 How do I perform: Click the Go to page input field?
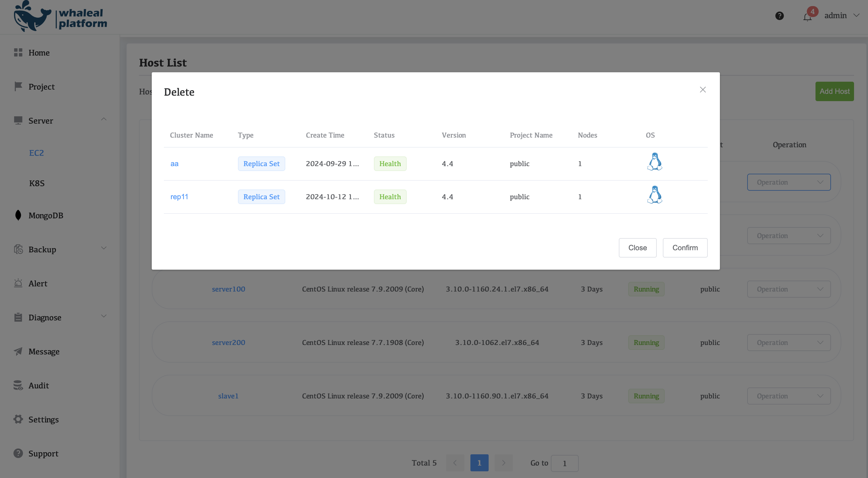click(565, 463)
